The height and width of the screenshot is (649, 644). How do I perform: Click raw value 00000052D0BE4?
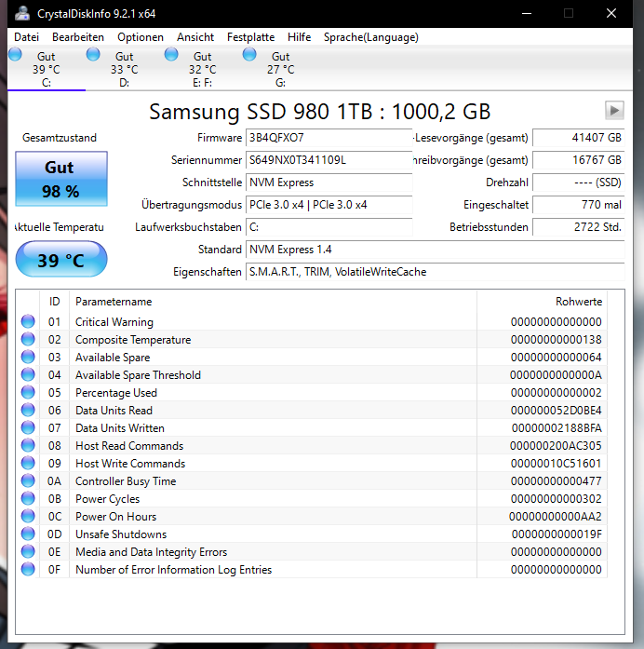[x=556, y=411]
